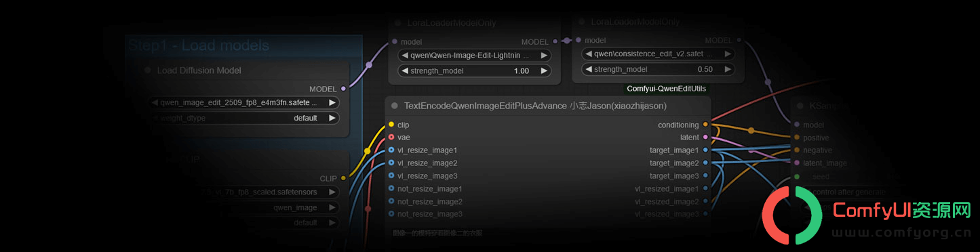The image size is (980, 252).
Task: Select the TextEncodeQwenImageEditPlusAdvance node title
Action: click(x=535, y=106)
